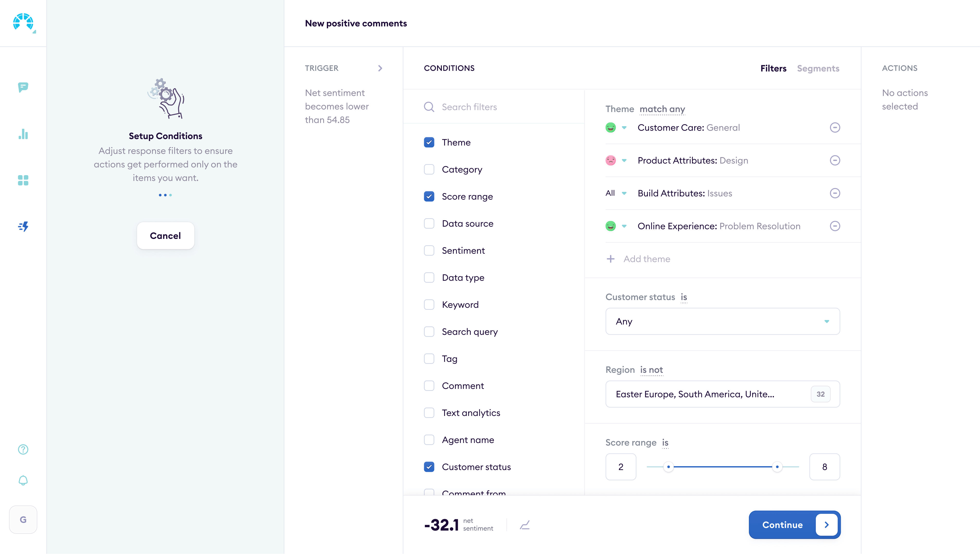980x554 pixels.
Task: Open the help question mark icon
Action: point(23,450)
